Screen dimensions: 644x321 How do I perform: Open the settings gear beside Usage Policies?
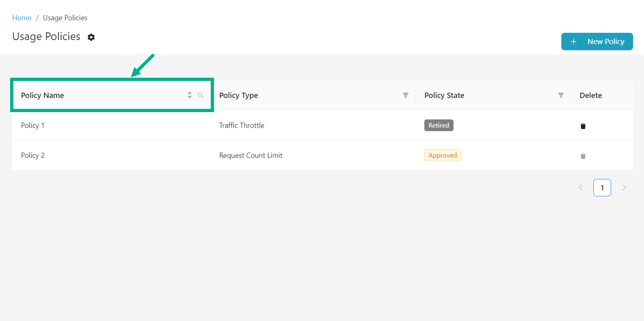(91, 37)
